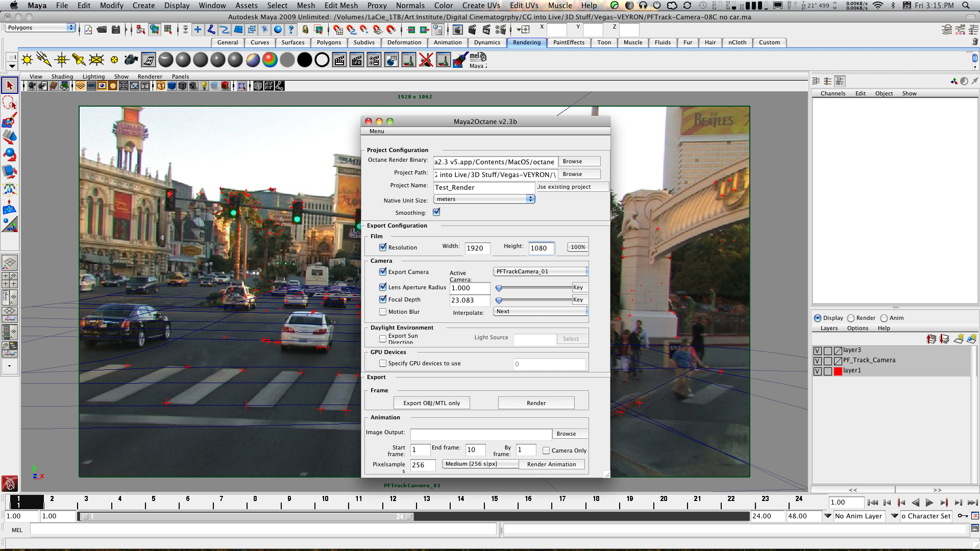Toggle the Smoothing checkbox
The image size is (980, 551).
coord(436,212)
